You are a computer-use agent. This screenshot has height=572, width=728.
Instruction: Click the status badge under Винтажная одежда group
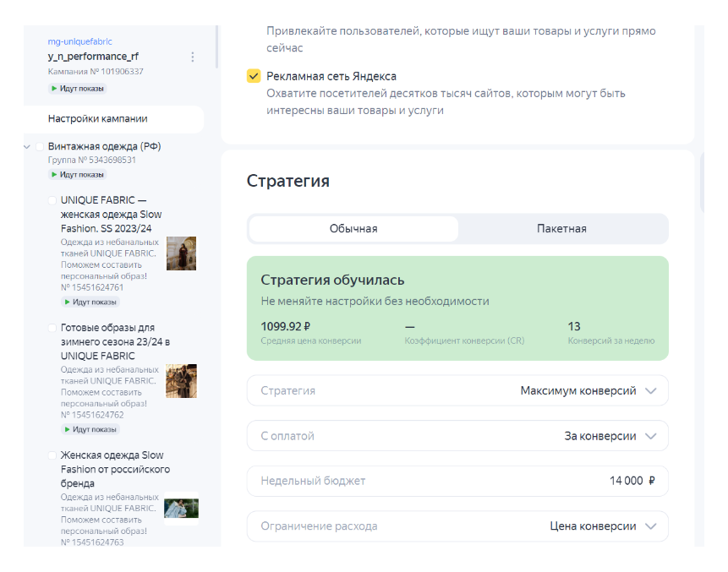coord(77,174)
